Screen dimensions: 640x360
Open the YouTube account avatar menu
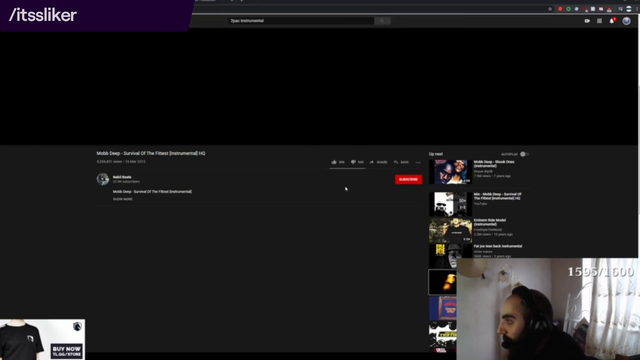coord(626,21)
